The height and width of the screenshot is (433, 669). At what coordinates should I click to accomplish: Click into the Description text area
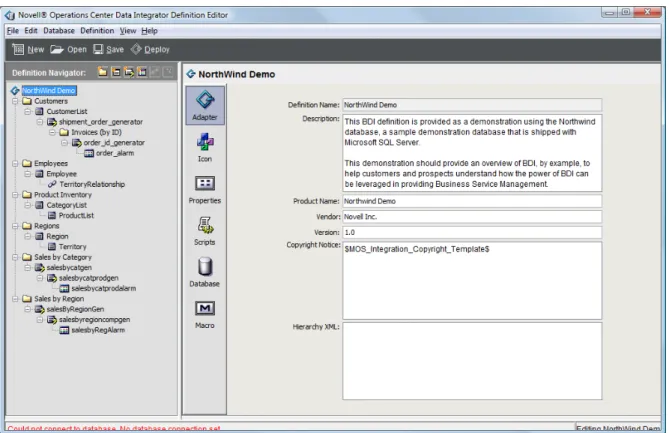[472, 153]
